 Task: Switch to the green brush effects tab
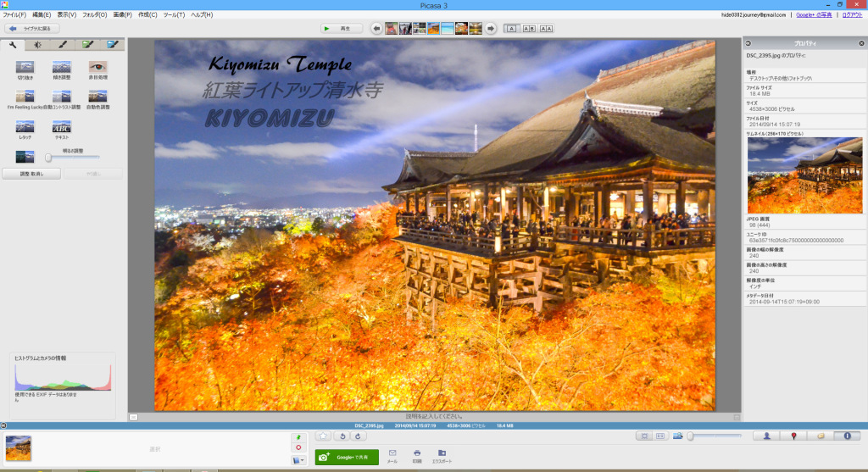pos(87,45)
